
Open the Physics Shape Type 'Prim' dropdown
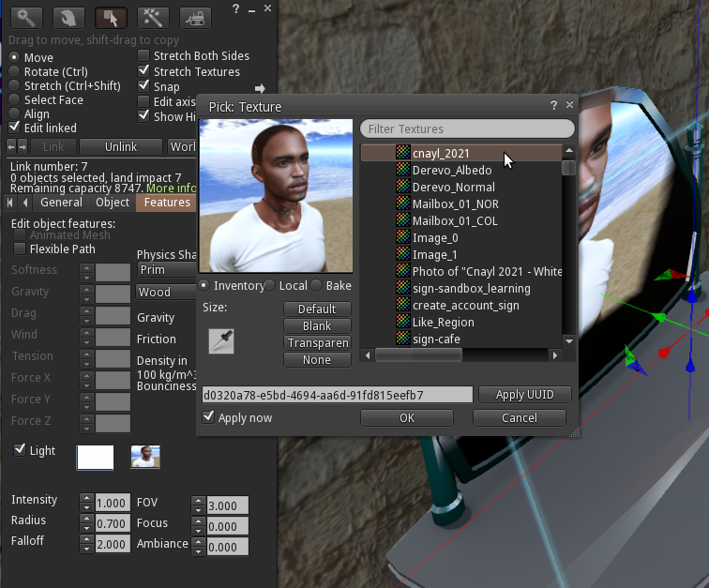click(x=166, y=270)
